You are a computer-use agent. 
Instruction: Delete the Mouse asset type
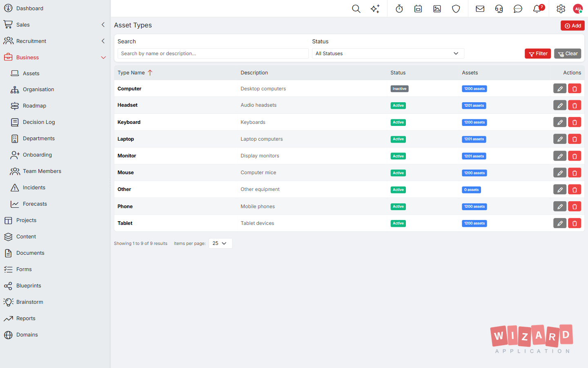[x=575, y=173]
